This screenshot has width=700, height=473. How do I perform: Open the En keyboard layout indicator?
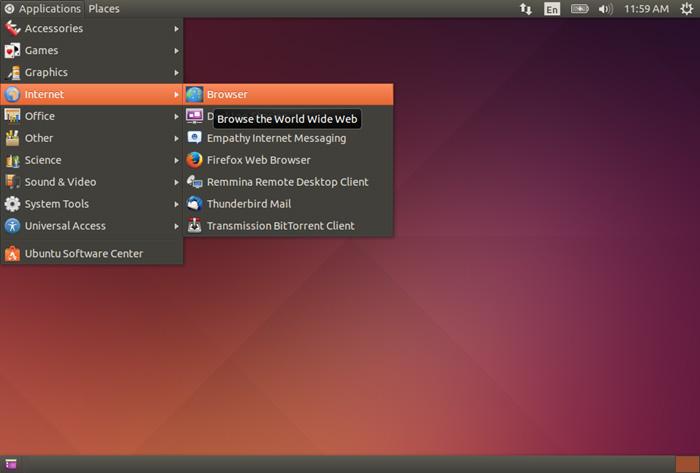pos(552,9)
